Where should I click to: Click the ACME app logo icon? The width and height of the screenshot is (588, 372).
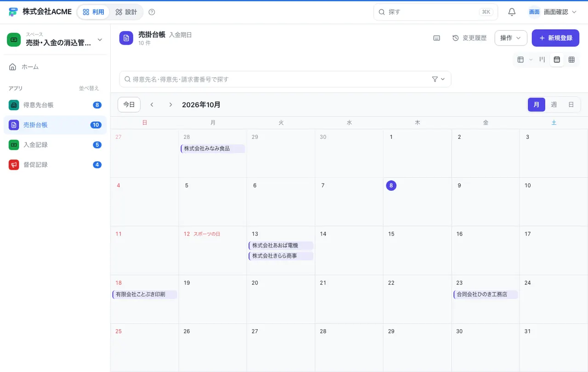[13, 12]
